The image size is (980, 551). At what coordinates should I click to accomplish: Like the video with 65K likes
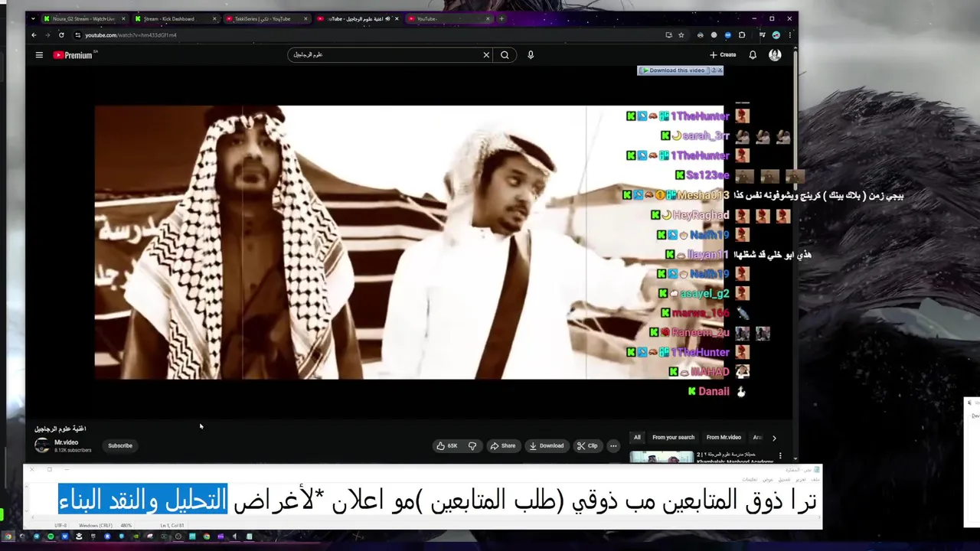(x=447, y=446)
